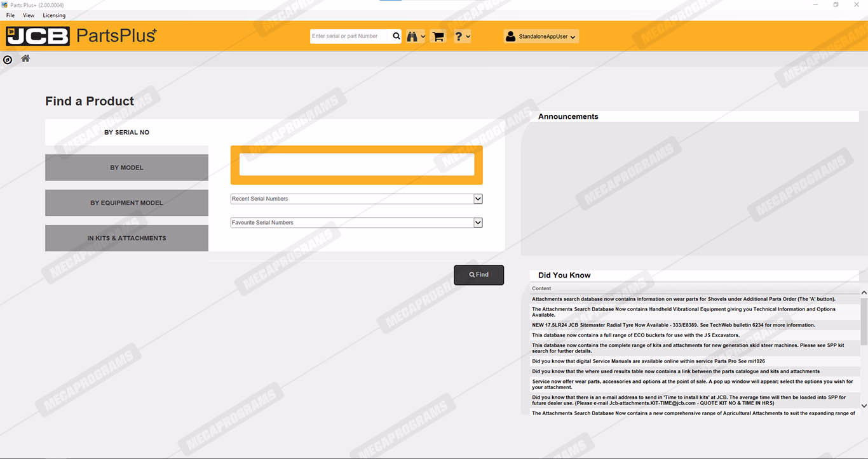Screen dimensions: 868x459
Task: Click the search magnifier icon in header
Action: (x=397, y=36)
